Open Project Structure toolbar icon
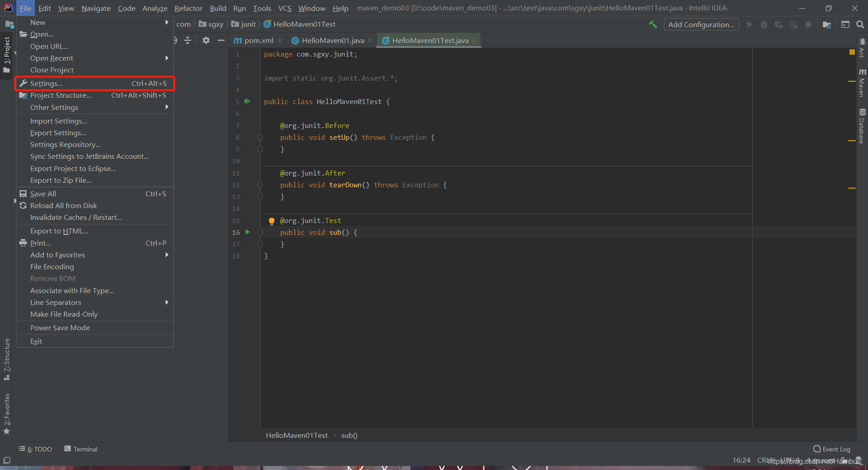 (827, 24)
